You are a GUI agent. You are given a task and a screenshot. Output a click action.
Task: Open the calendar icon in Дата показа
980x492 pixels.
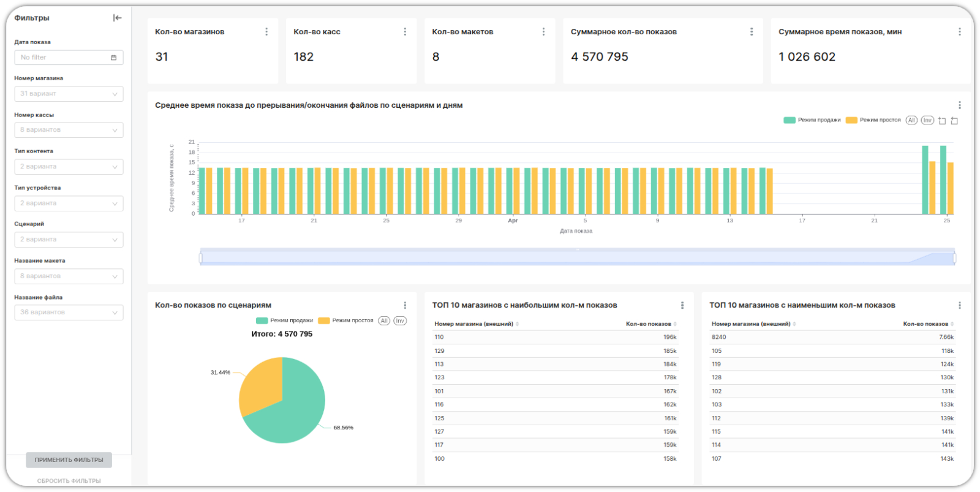(x=113, y=58)
